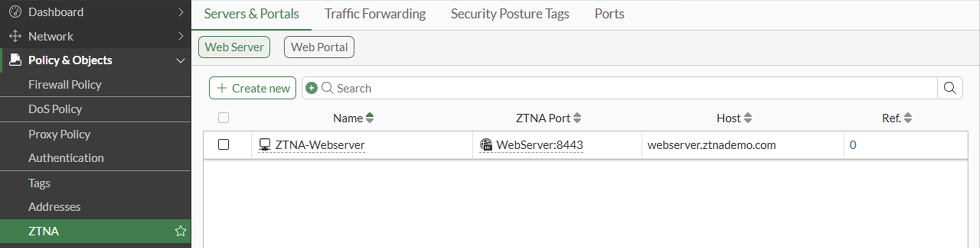Click the ZTNA-Webserver computer icon
Viewport: 980px width, 248px height.
pyautogui.click(x=264, y=145)
